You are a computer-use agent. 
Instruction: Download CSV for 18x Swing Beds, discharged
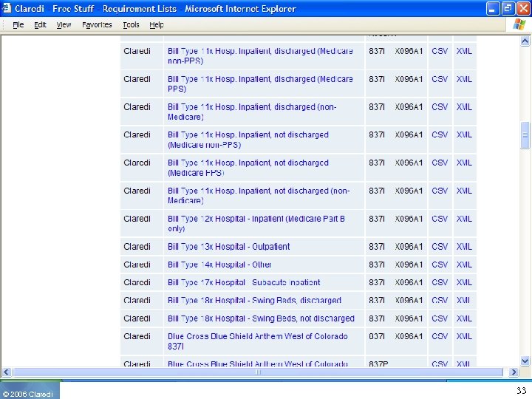[x=440, y=301]
